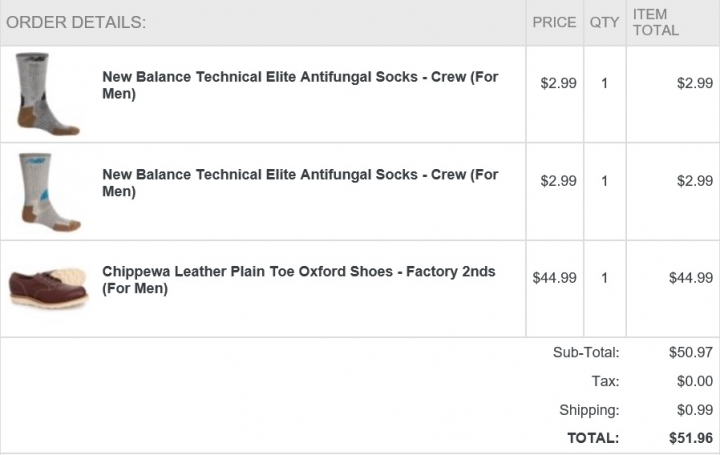Click the ORDER DETAILS header
The height and width of the screenshot is (455, 720).
point(76,22)
